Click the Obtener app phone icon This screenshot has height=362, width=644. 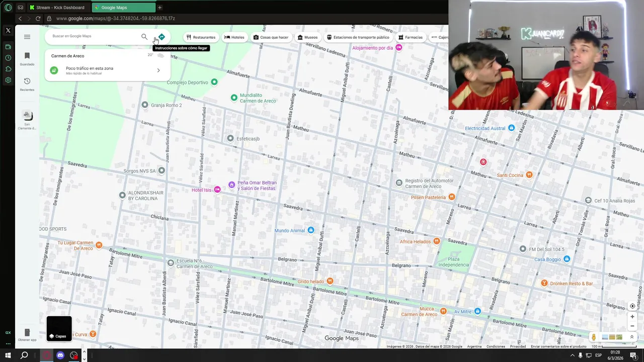coord(27,332)
